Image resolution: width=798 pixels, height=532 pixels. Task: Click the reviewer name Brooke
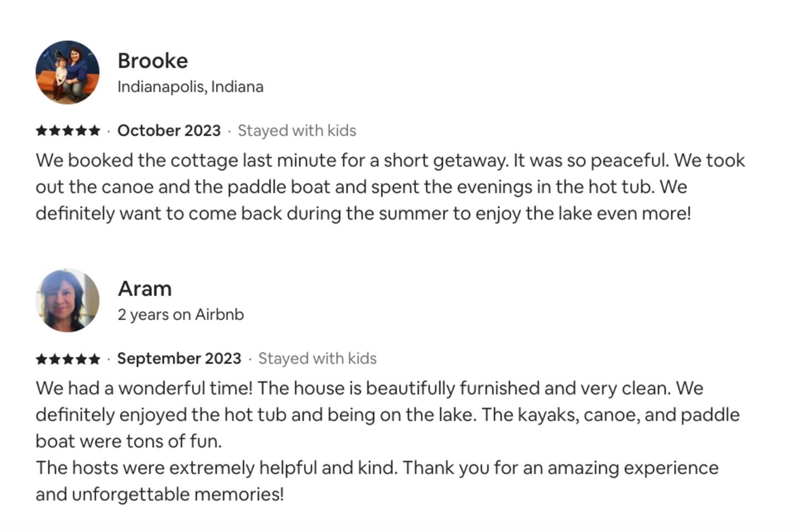click(152, 61)
